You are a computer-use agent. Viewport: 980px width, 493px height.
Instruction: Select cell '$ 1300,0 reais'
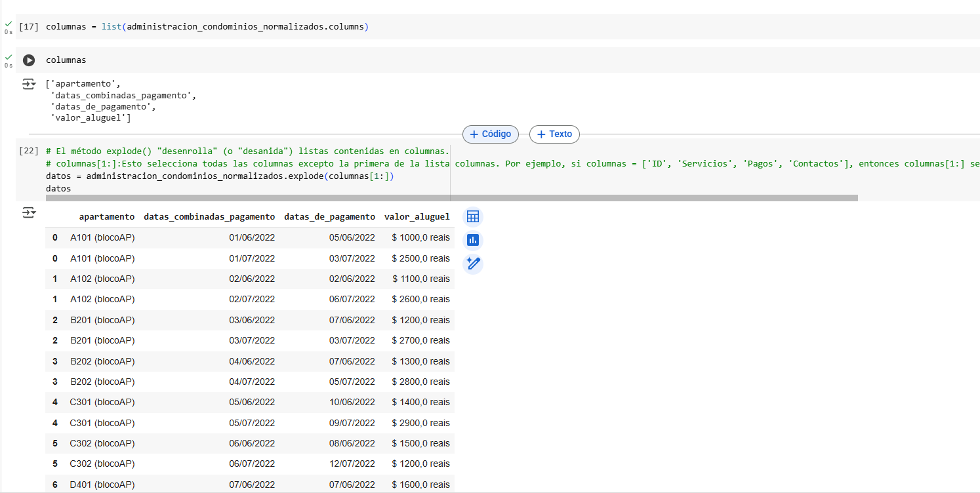point(420,361)
